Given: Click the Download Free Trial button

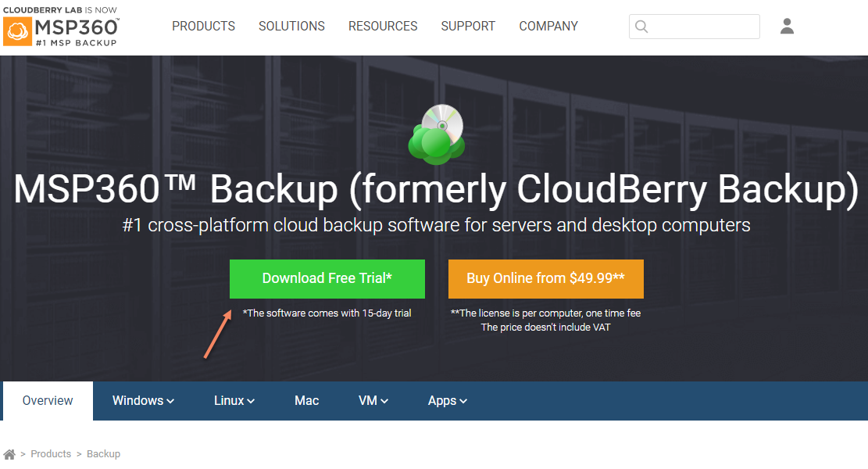Looking at the screenshot, I should tap(327, 279).
